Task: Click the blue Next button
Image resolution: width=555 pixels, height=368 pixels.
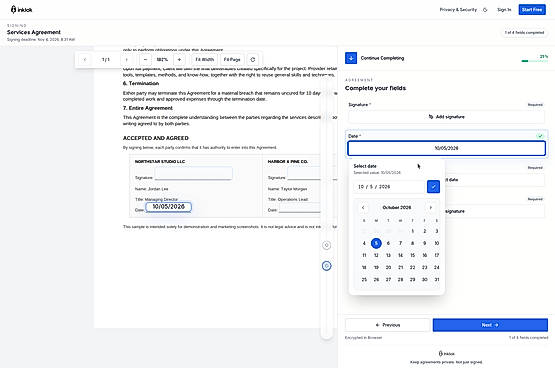Action: point(490,325)
